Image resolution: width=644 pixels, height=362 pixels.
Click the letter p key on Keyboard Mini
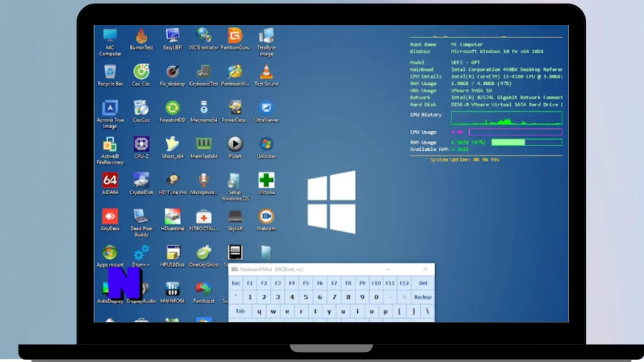point(386,312)
